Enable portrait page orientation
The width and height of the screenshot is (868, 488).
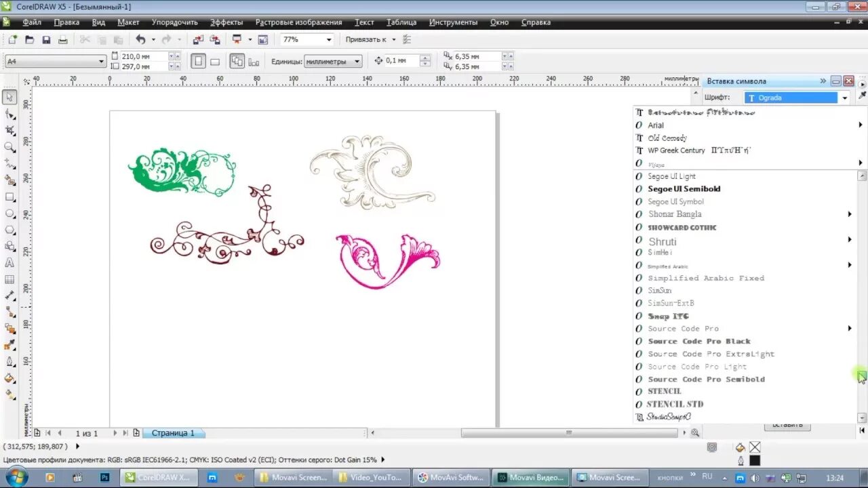coord(198,60)
